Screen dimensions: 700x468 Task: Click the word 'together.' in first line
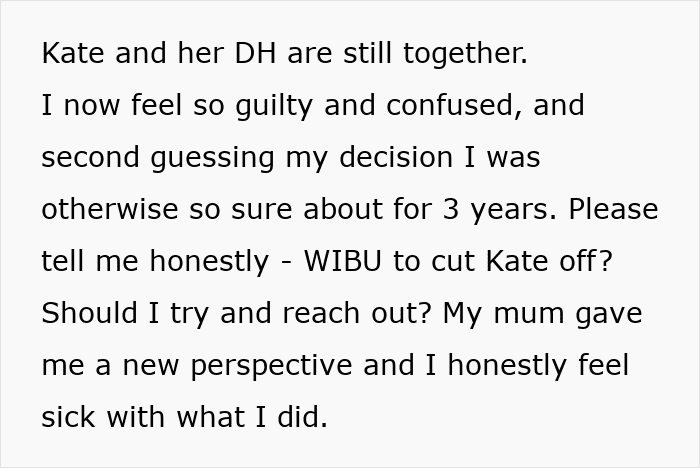[x=466, y=54]
